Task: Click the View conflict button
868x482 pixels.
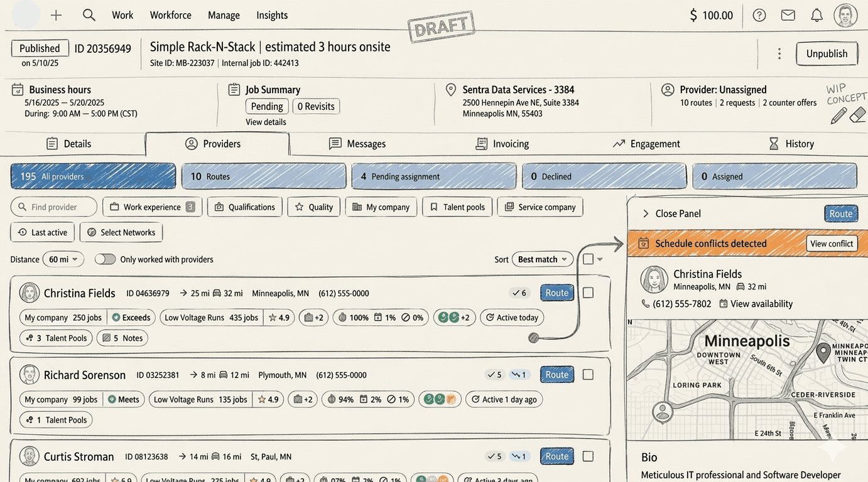Action: 832,244
